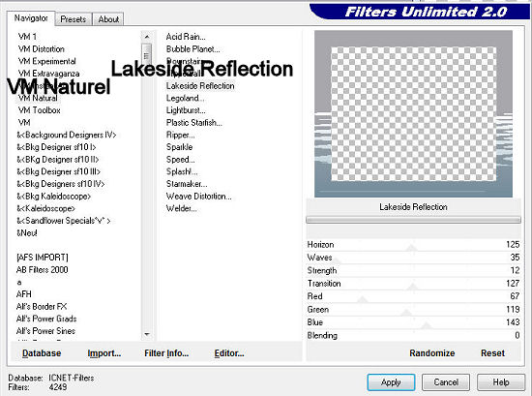Choose the Welder... filter

point(181,208)
